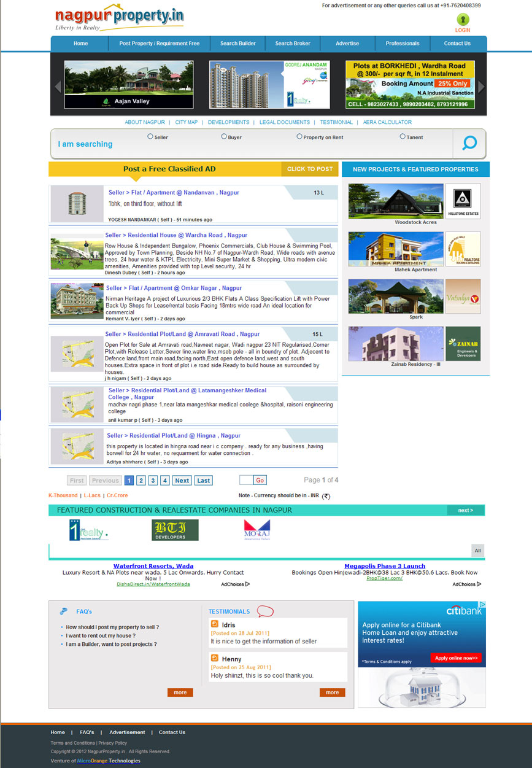Click the Moraj company logo

coord(256,529)
